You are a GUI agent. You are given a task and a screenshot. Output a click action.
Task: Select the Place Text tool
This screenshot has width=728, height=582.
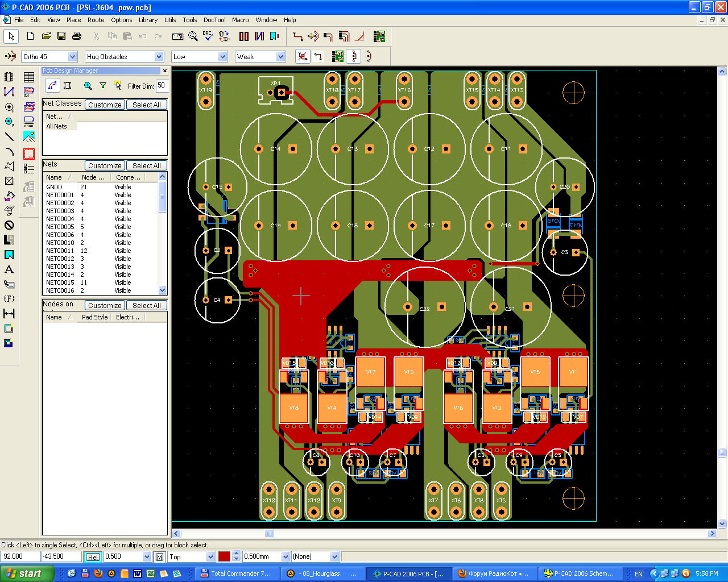click(9, 269)
